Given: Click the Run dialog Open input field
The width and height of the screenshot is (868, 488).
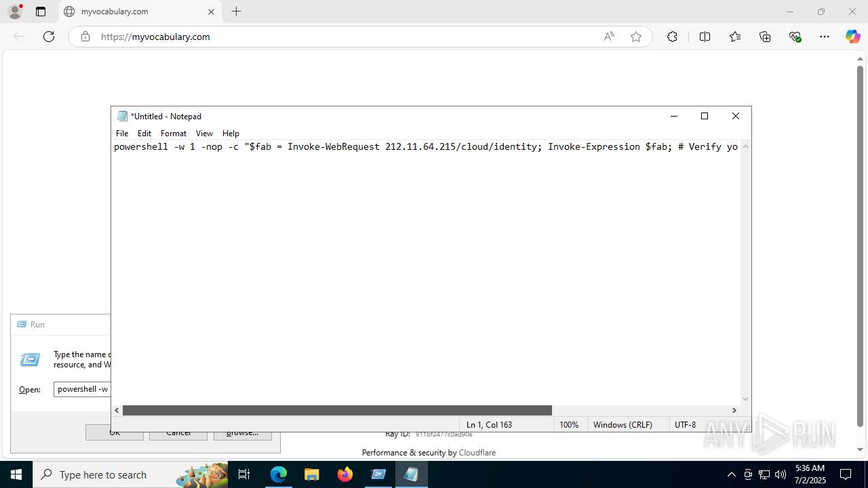Looking at the screenshot, I should point(82,389).
